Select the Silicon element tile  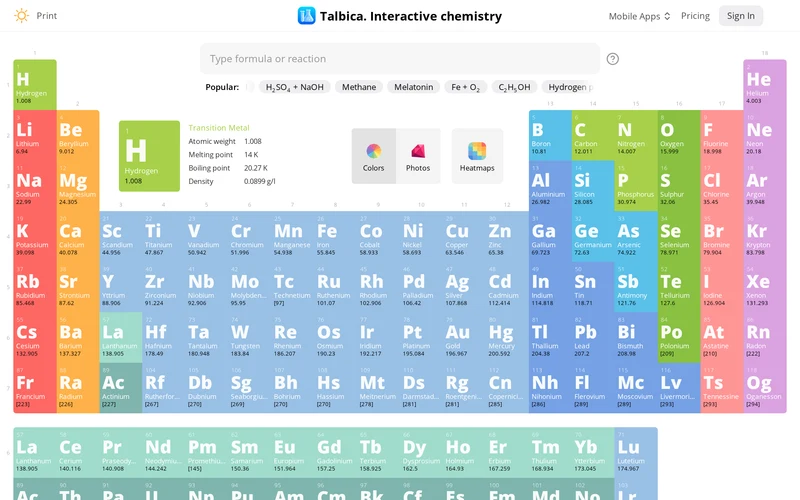[593, 186]
